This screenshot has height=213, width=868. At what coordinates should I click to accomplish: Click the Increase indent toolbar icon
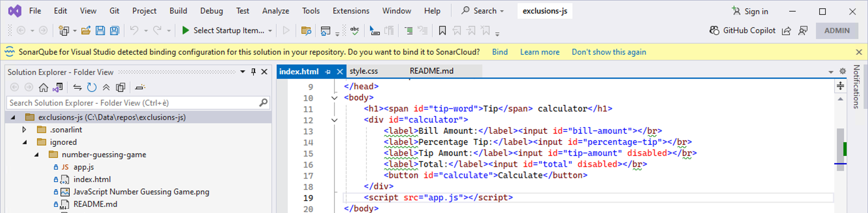tap(409, 31)
